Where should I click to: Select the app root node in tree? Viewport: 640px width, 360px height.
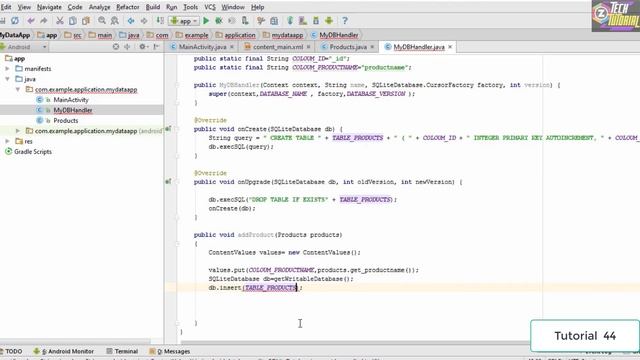coord(19,58)
